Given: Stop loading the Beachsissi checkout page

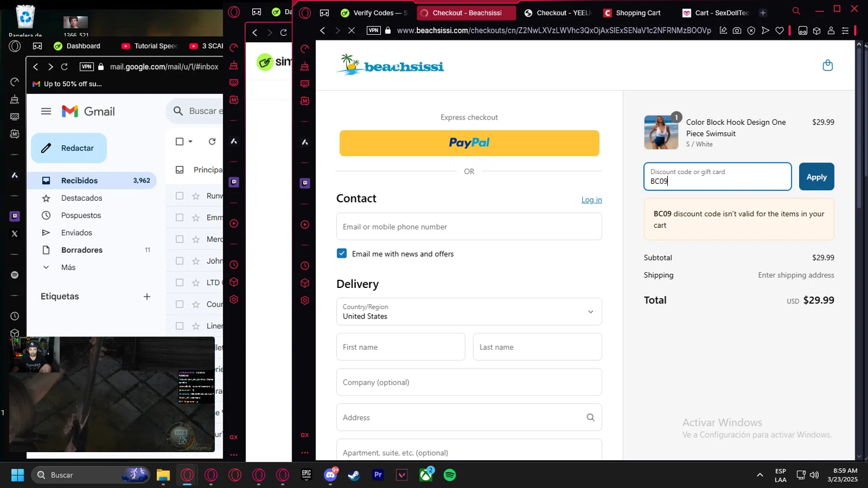Looking at the screenshot, I should [351, 31].
